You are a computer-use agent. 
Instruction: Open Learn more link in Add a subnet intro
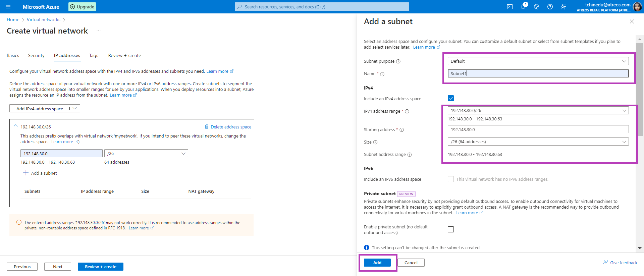coord(424,47)
